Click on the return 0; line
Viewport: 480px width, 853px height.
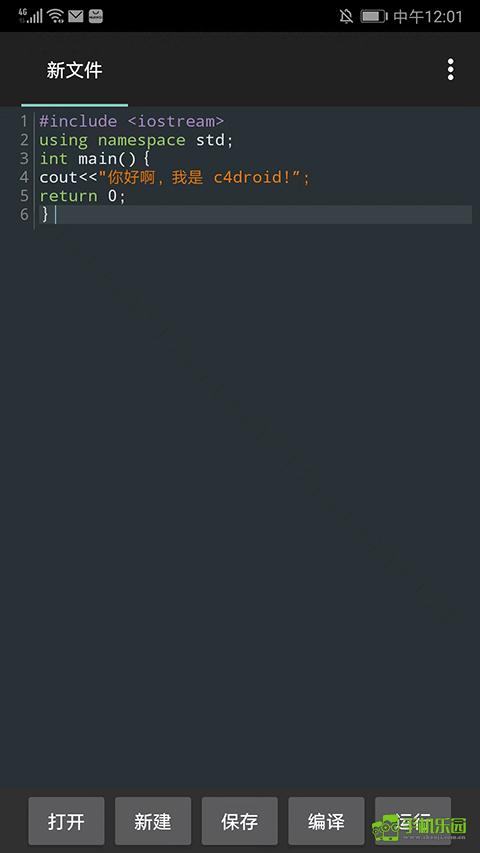coord(82,196)
